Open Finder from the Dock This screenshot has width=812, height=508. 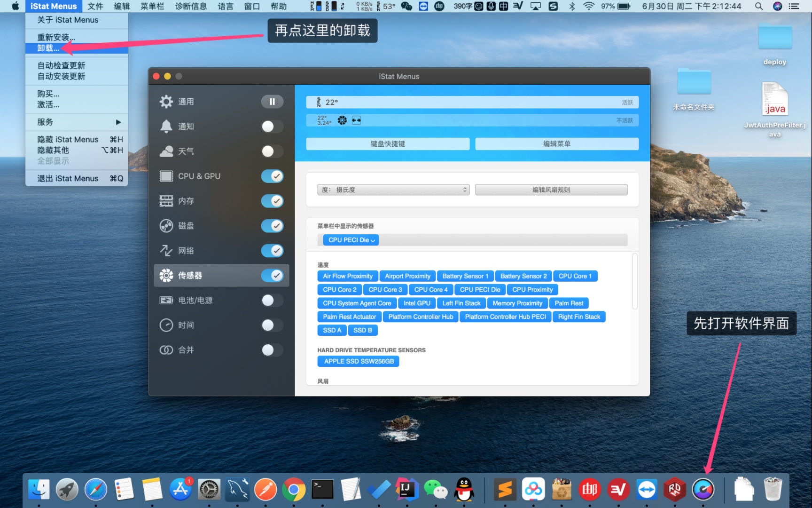[39, 490]
